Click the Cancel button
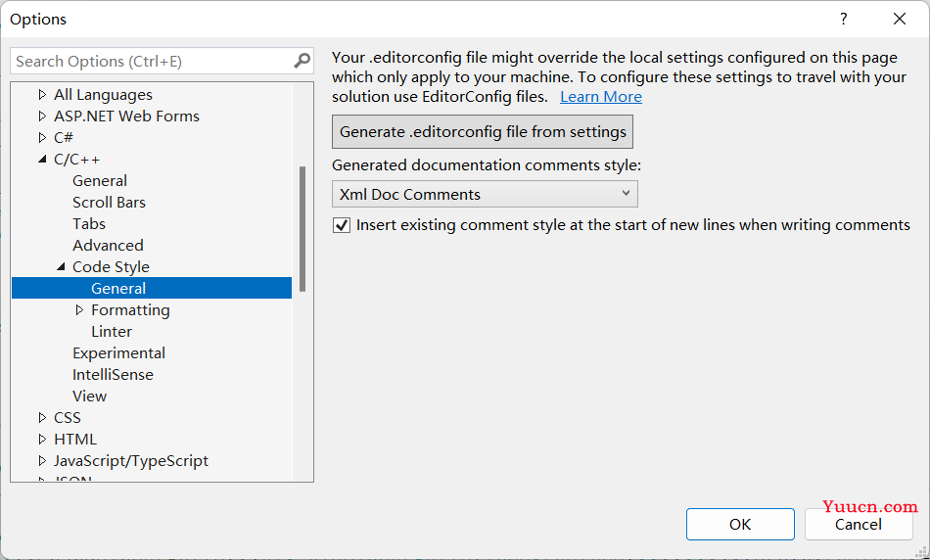Screen dimensions: 930x560 (859, 525)
